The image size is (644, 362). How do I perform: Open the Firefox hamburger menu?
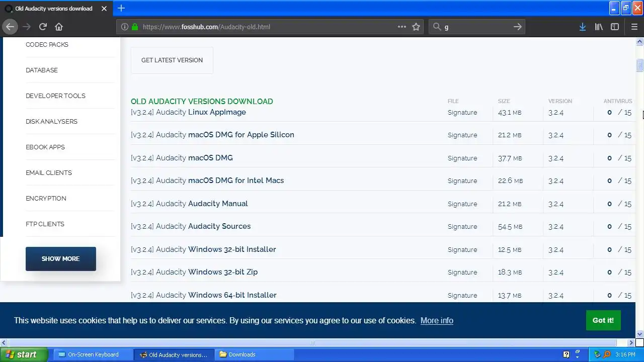tap(634, 27)
